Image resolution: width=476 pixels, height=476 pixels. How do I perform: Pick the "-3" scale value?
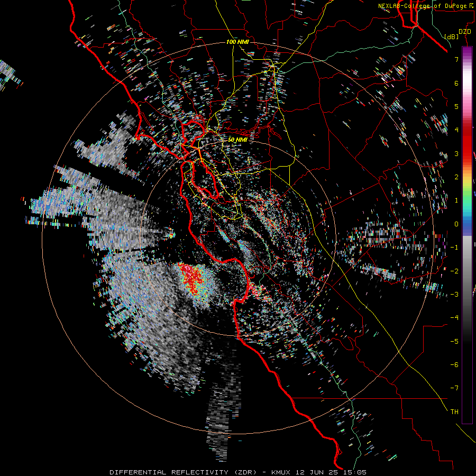pyautogui.click(x=454, y=294)
